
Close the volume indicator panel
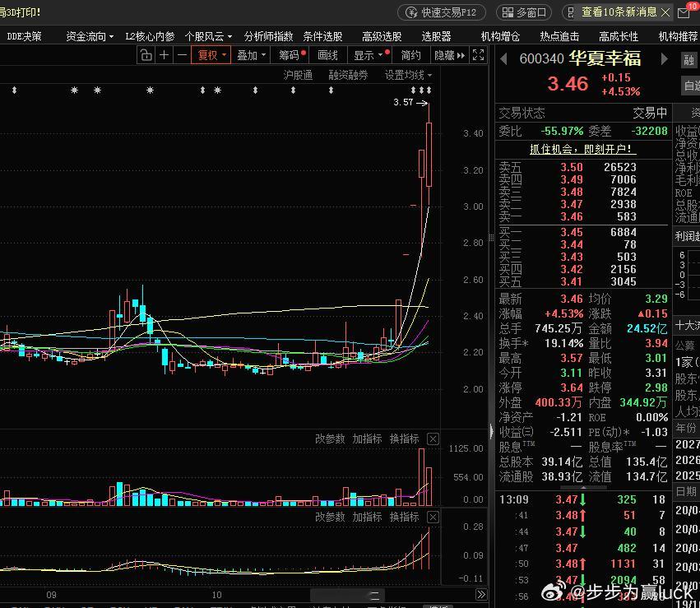click(x=433, y=439)
